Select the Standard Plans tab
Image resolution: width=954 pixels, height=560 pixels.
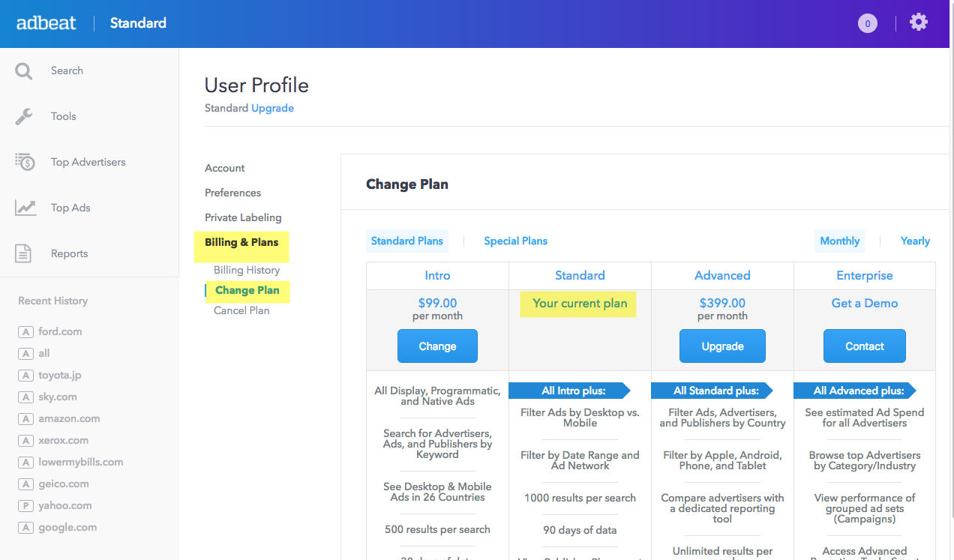[407, 241]
